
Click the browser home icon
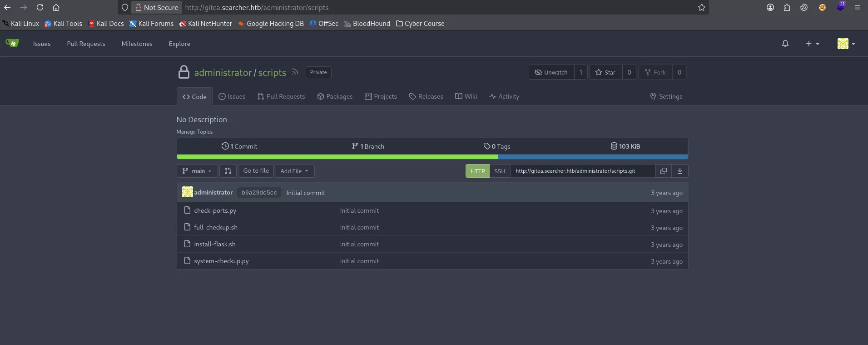point(56,7)
